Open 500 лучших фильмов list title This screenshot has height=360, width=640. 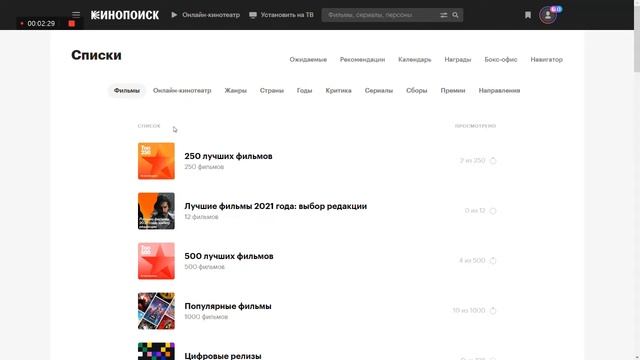point(229,256)
